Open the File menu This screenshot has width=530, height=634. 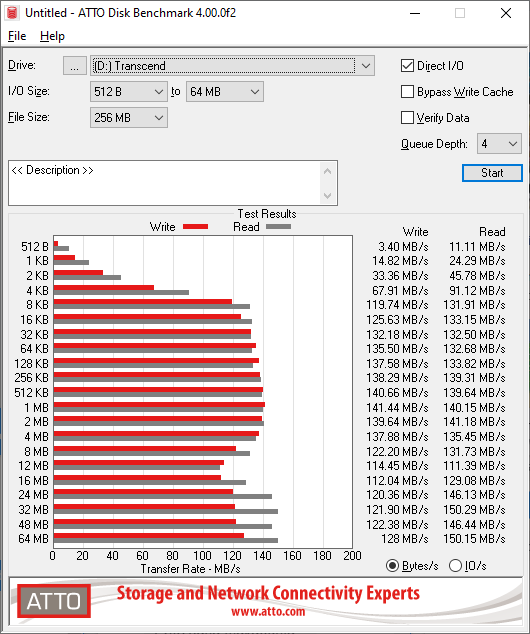coord(17,36)
